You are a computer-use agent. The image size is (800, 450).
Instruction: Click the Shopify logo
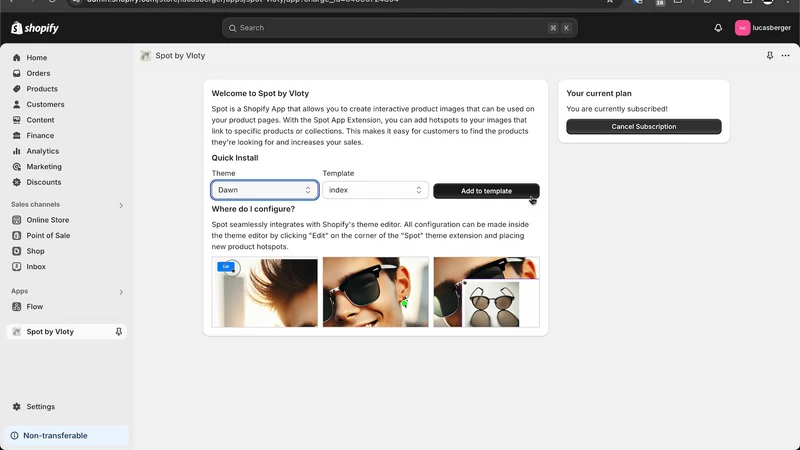[35, 28]
